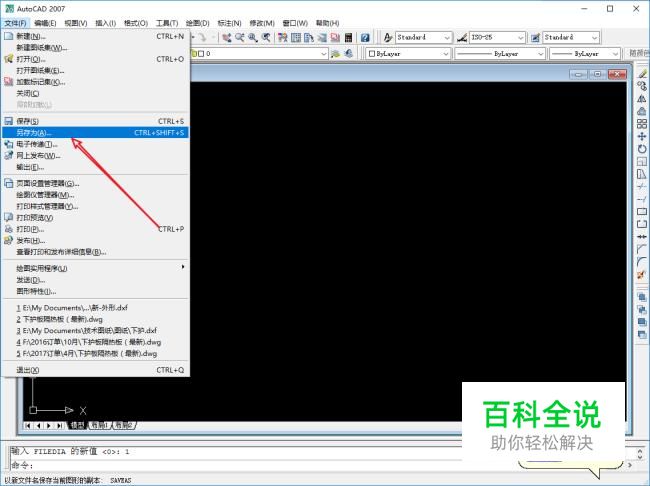Open recent file 3 ending 下护.dxf
The height and width of the screenshot is (486, 650).
tap(95, 330)
